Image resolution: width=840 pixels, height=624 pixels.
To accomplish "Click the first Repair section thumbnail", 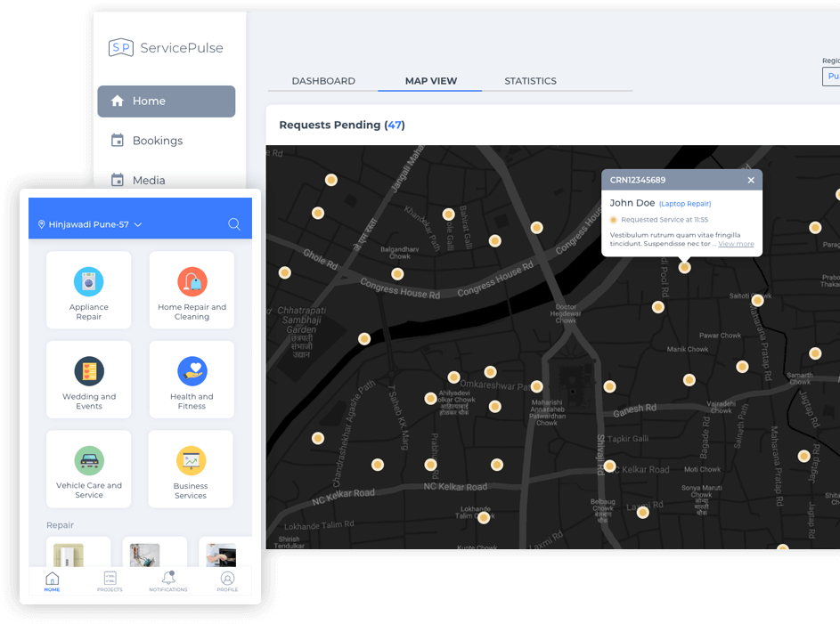I will point(78,552).
